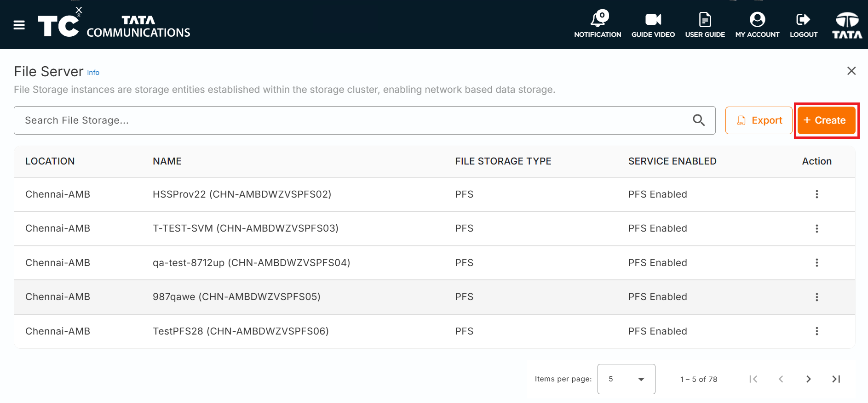Click the 1 – 5 of 78 range label
The image size is (868, 403).
tap(699, 379)
